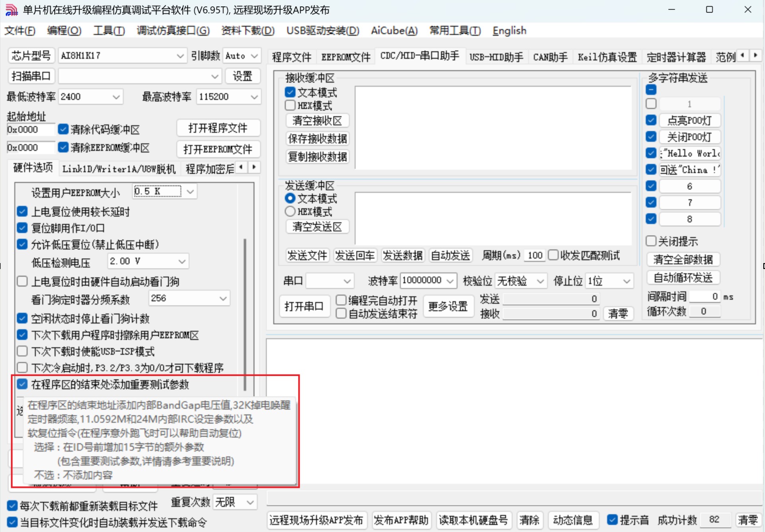The height and width of the screenshot is (532, 765).
Task: Expand the 校验位 无校验 dropdown
Action: pos(540,281)
